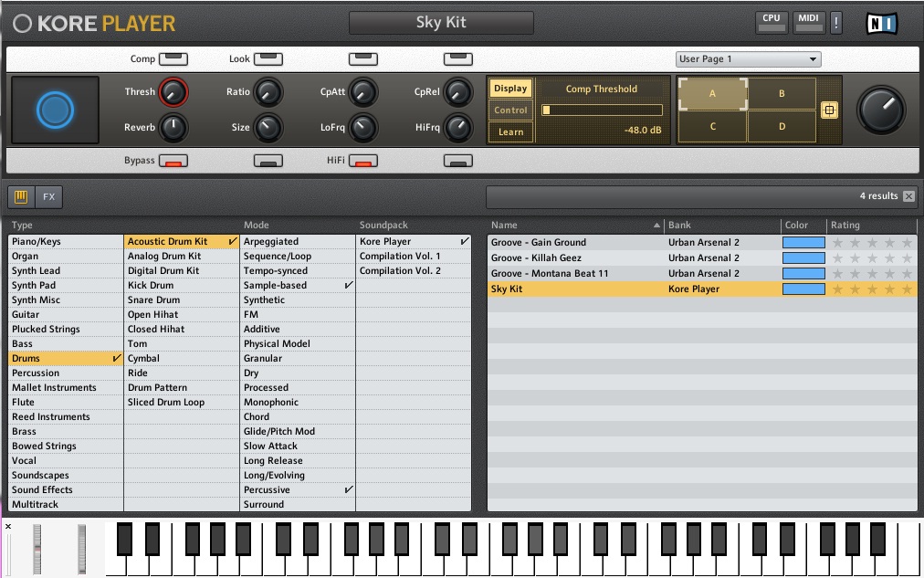The image size is (924, 578).
Task: Close the on-screen keyboard with X
Action: (x=8, y=526)
